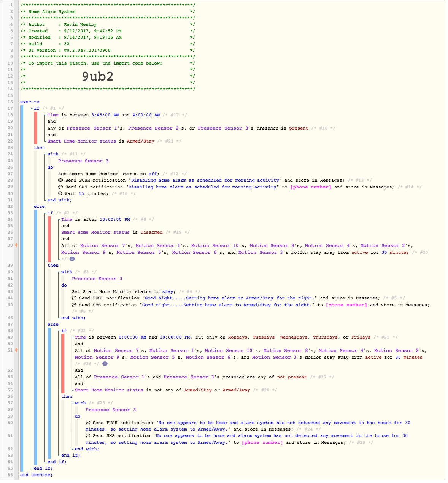Viewport: 448px width, 483px height.
Task: Click speech bubble icon of 'No one appears' SMS notification
Action: click(88, 436)
